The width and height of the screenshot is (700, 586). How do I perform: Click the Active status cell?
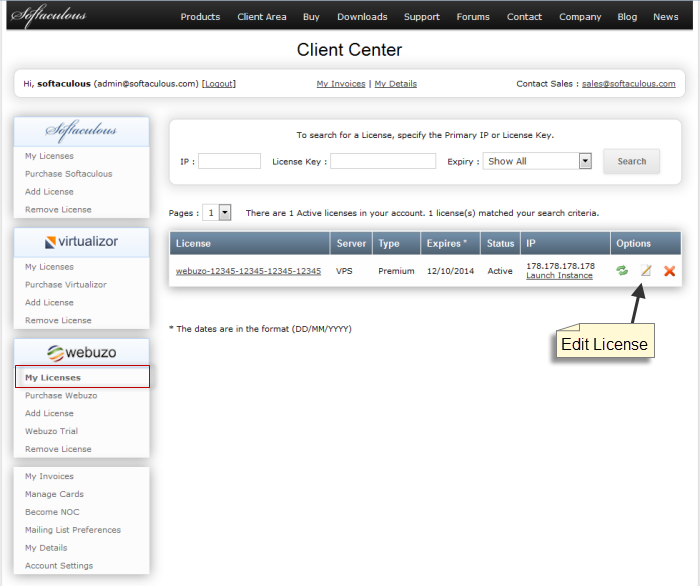click(500, 271)
